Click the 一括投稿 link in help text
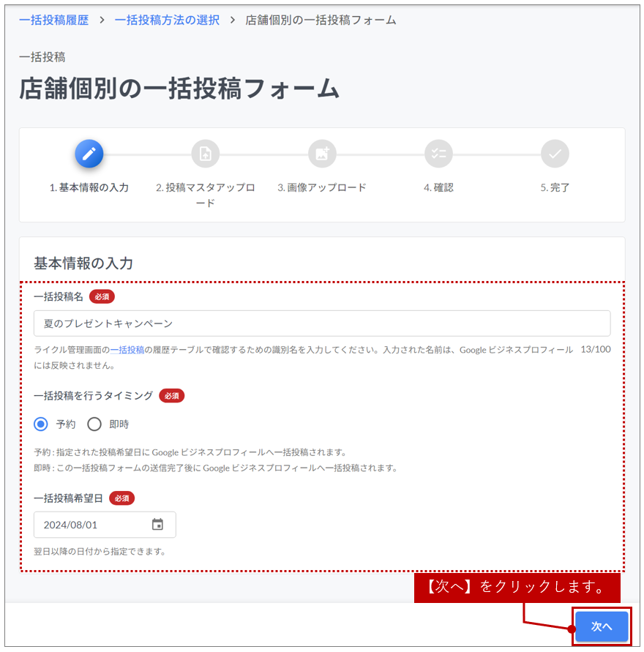 (x=127, y=350)
